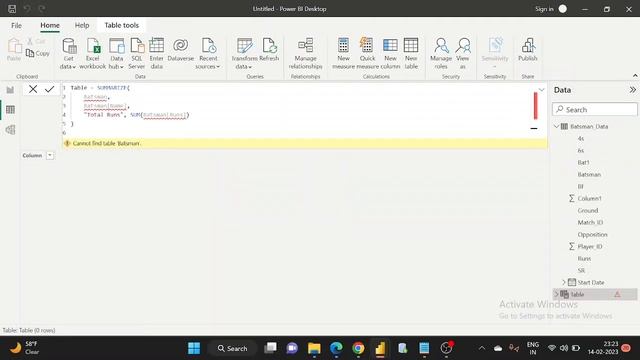Publish the report
Viewport: 640px width, 360px height.
(528, 50)
